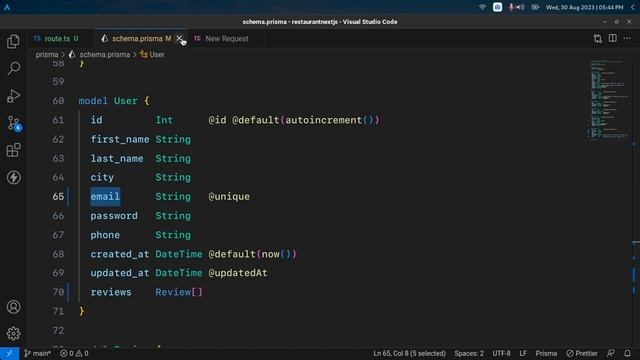Image resolution: width=640 pixels, height=360 pixels.
Task: Change Prisma language mode
Action: tap(546, 353)
